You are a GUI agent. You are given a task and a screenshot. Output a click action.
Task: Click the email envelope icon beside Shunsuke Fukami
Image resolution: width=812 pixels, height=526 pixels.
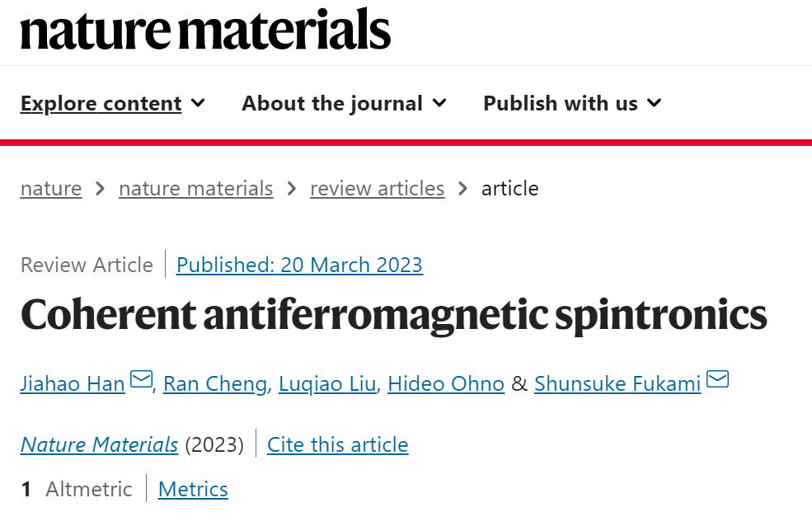718,379
